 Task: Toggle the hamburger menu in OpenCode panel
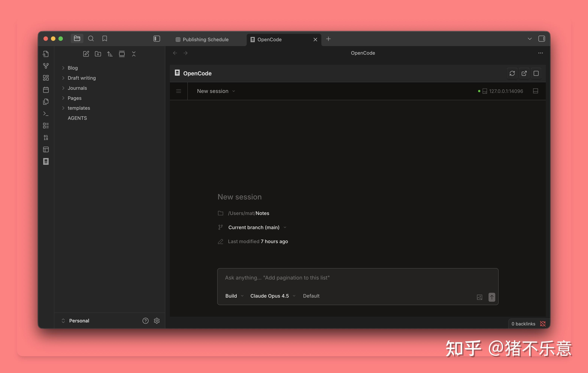coord(179,91)
